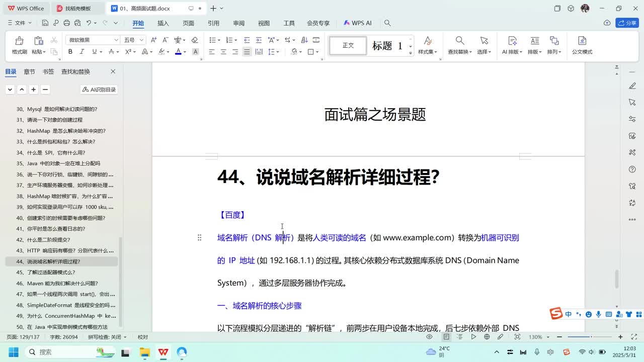Open WPS AI from the menu bar
This screenshot has width=644, height=362.
357,23
